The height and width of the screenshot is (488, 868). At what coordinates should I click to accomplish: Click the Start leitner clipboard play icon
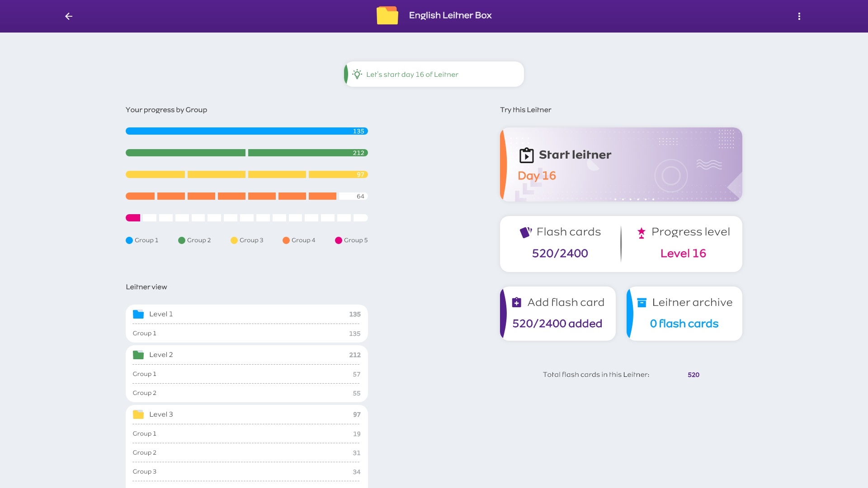click(x=526, y=155)
